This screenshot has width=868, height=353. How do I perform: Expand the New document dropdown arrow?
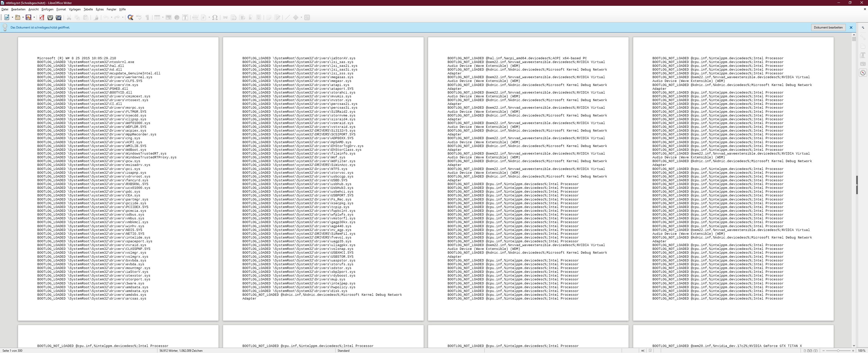12,17
